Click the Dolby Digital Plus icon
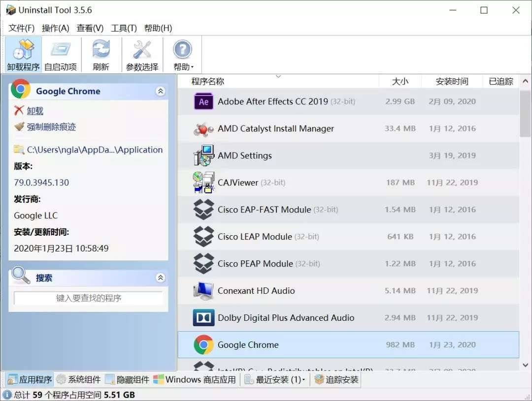532x401 pixels. coord(203,318)
